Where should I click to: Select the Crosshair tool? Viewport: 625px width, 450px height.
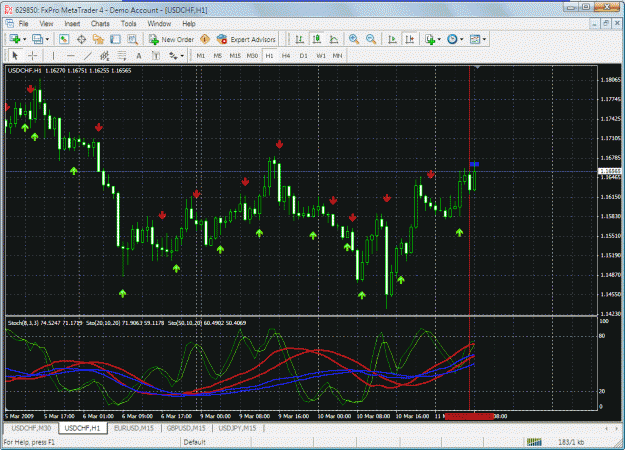[x=32, y=56]
